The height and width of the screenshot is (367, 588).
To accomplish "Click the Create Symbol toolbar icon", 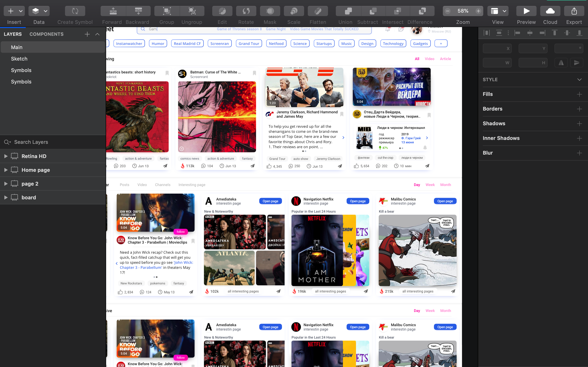I will [75, 11].
